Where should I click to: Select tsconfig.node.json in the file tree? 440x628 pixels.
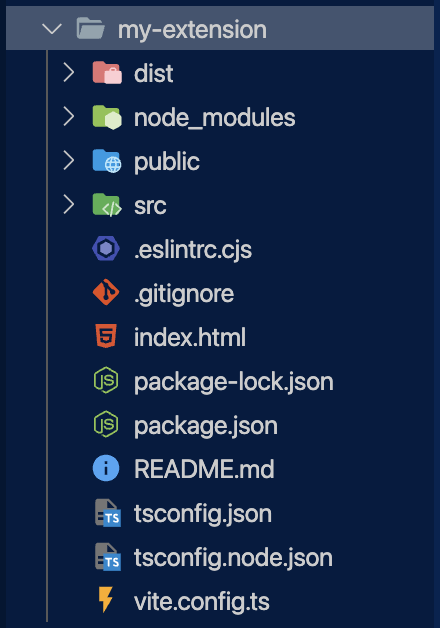233,558
